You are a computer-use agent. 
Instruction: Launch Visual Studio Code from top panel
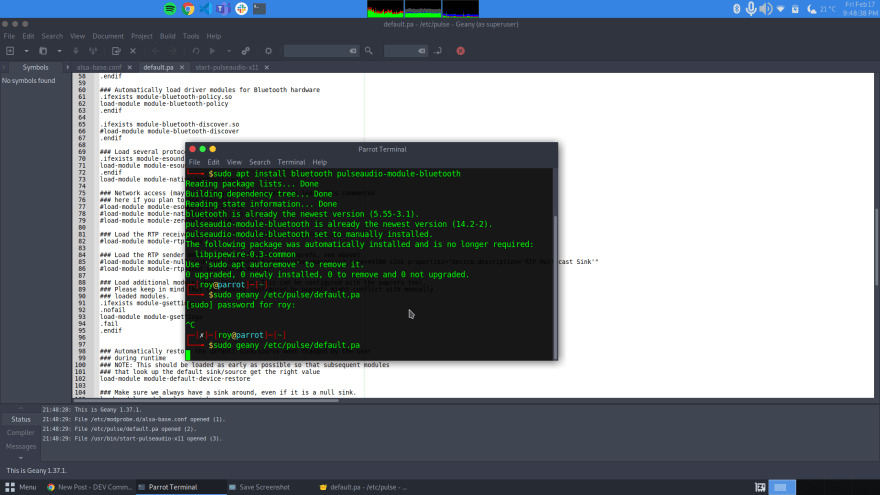tap(205, 8)
